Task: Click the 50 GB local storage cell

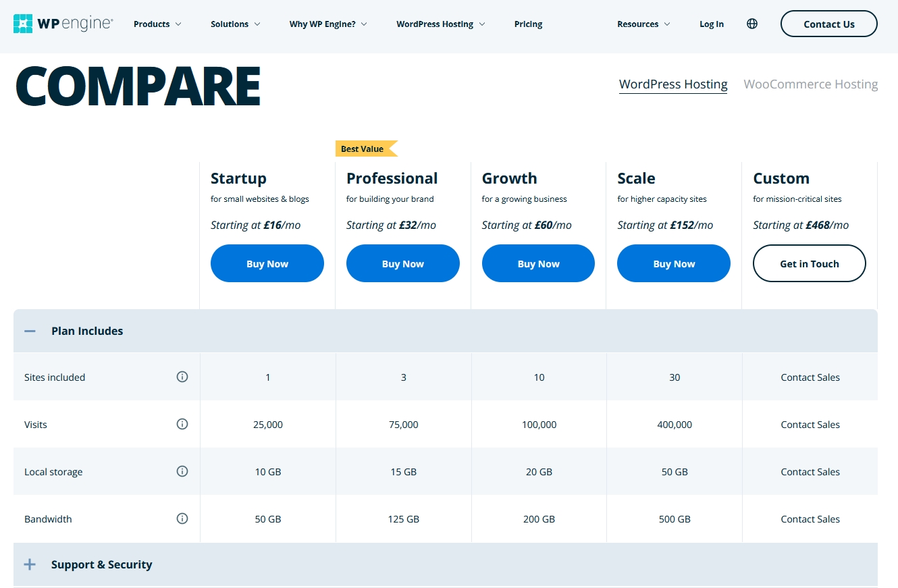Action: 675,472
